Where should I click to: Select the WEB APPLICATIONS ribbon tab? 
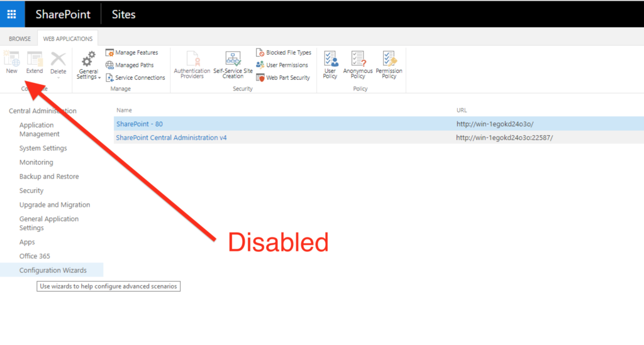[68, 38]
